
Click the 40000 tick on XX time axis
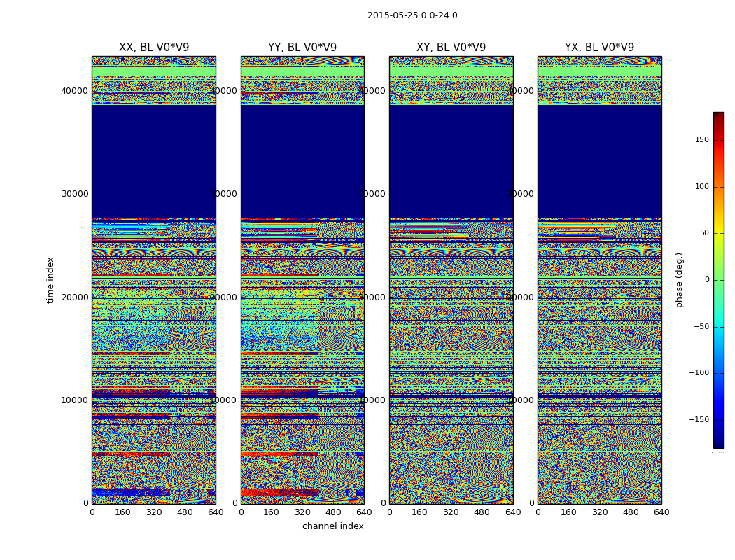click(74, 91)
